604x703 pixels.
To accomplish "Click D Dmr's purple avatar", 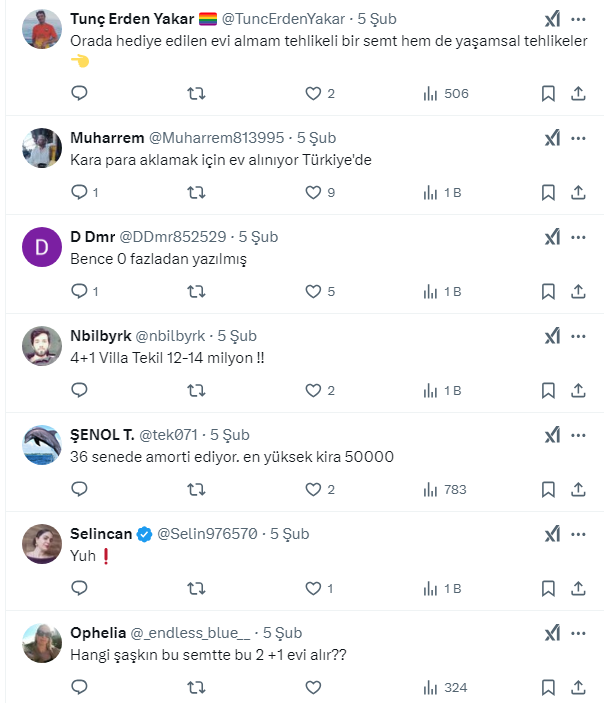I will pos(41,246).
